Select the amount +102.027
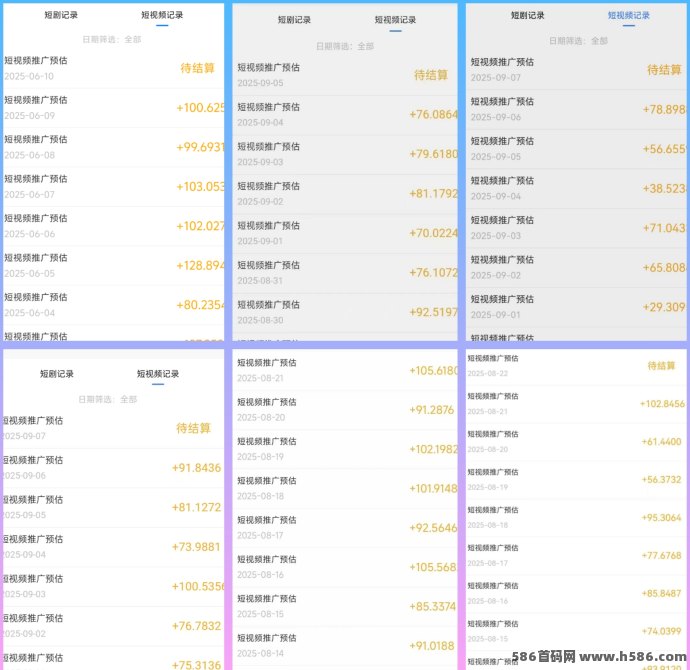Viewport: 690px width, 670px height. click(200, 226)
